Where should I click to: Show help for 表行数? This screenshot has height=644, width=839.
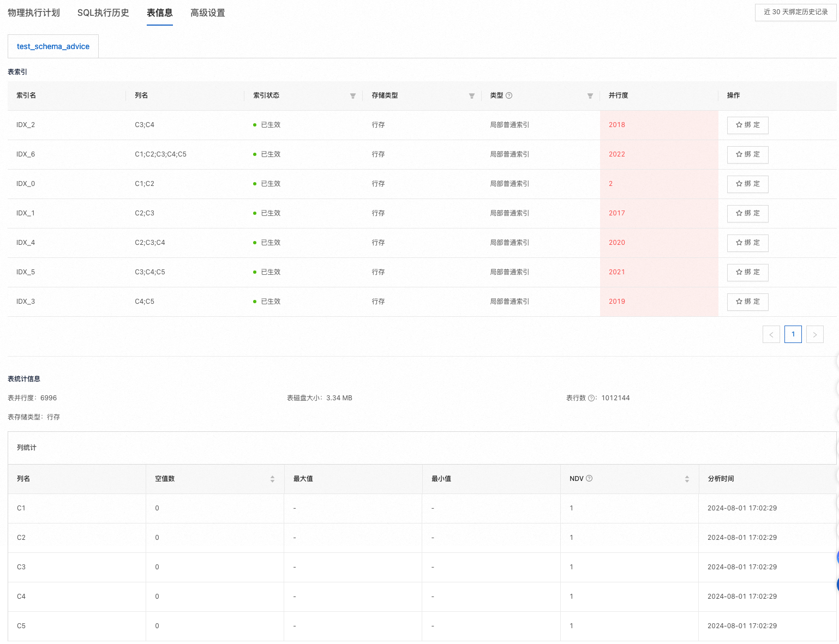coord(591,398)
